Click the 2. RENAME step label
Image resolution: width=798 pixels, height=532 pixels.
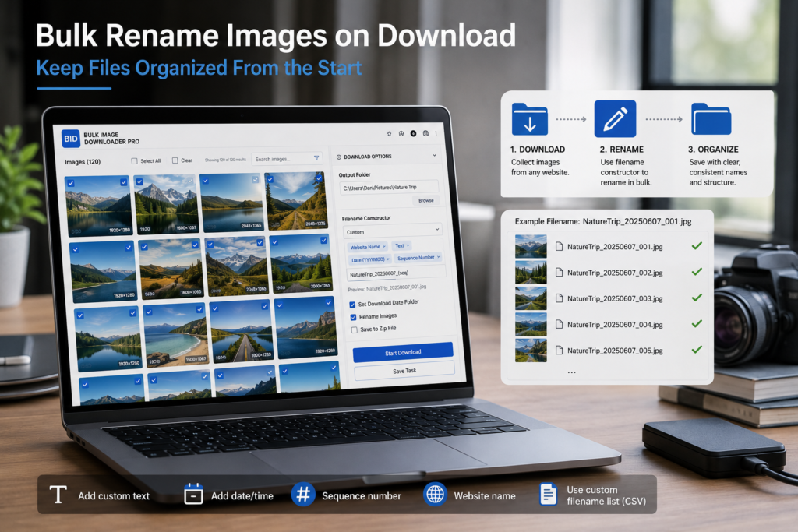[621, 150]
